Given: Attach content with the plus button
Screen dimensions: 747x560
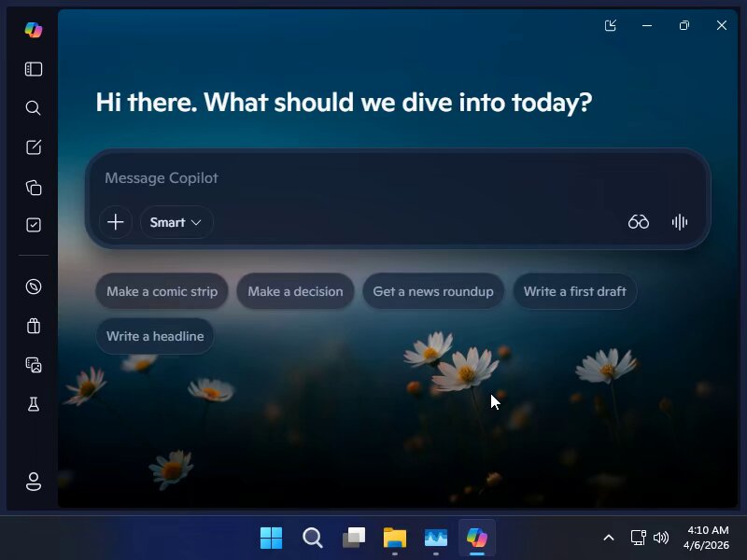Looking at the screenshot, I should tap(115, 222).
